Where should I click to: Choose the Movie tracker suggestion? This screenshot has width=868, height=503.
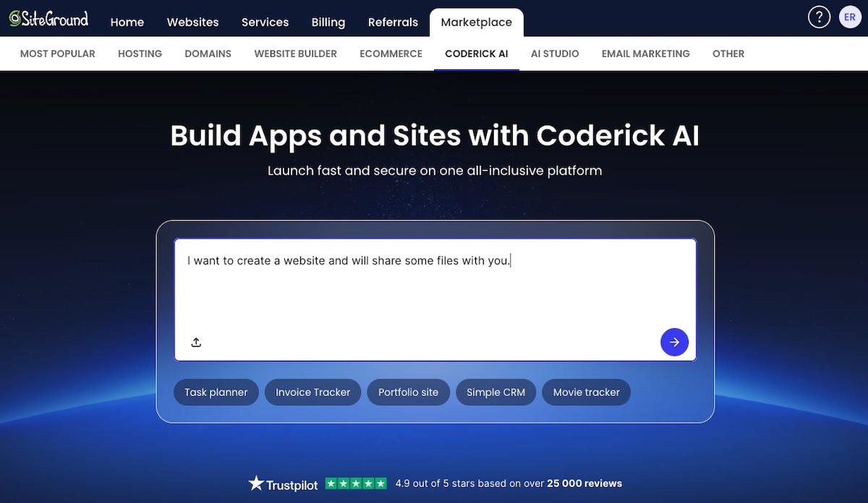pyautogui.click(x=587, y=392)
